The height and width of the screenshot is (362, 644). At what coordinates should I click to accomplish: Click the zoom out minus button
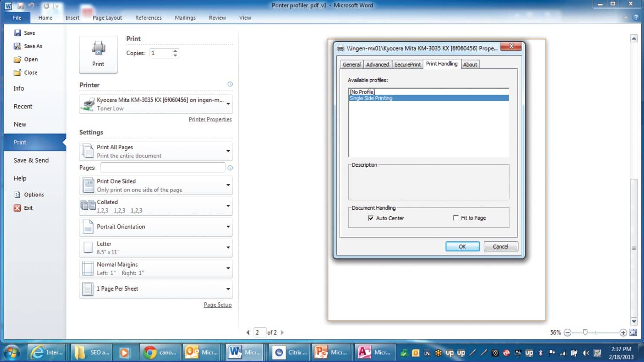click(x=567, y=332)
